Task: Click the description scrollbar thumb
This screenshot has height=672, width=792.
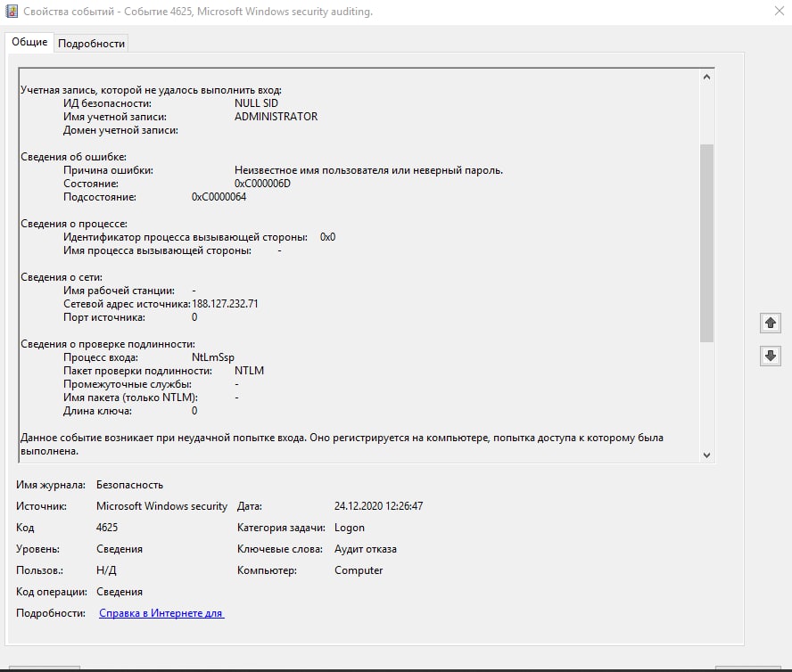Action: pos(706,243)
